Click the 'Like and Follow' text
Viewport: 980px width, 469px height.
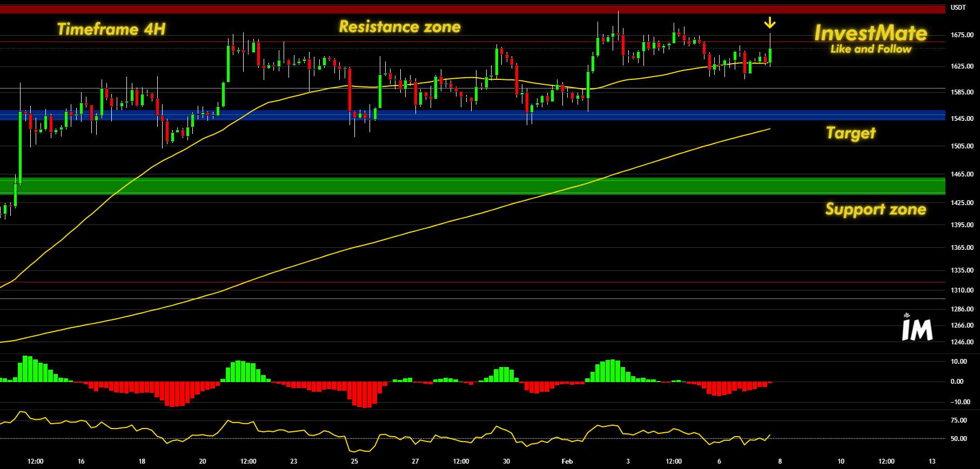click(x=871, y=49)
